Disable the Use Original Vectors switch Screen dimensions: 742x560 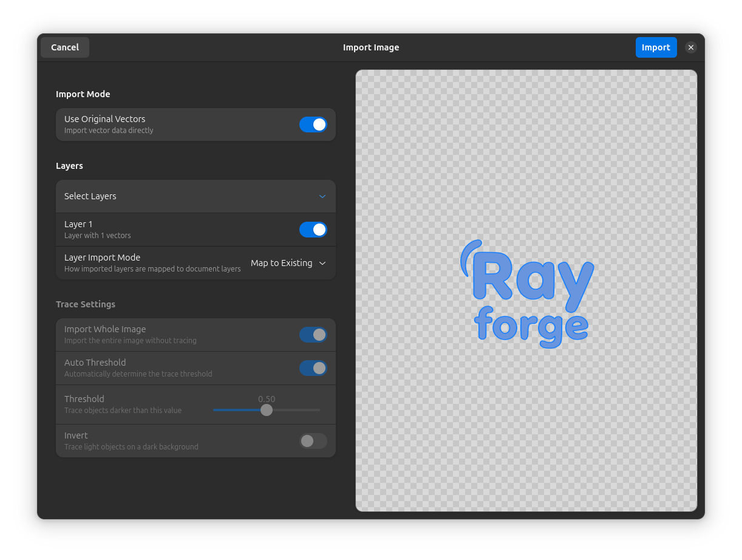313,124
